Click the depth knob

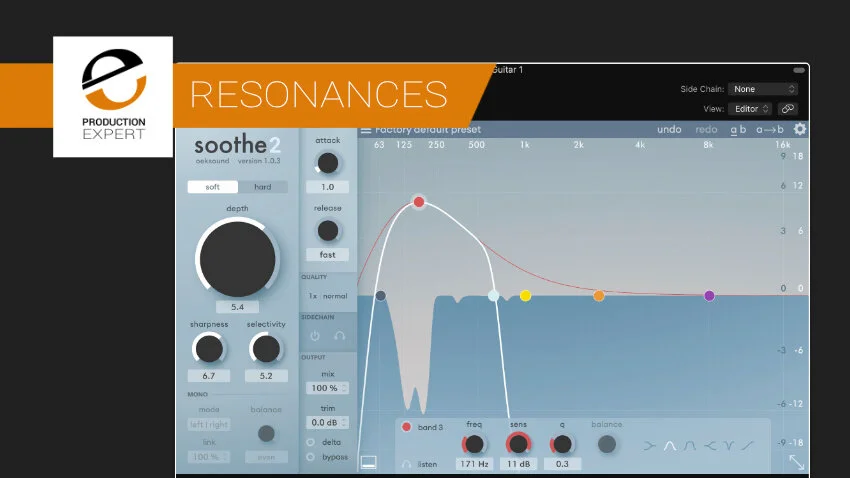point(237,259)
